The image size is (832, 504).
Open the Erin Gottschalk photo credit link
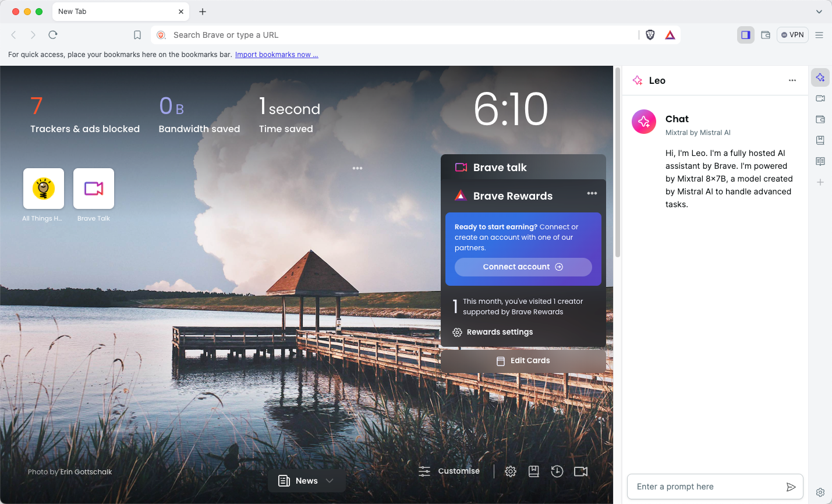pos(86,472)
